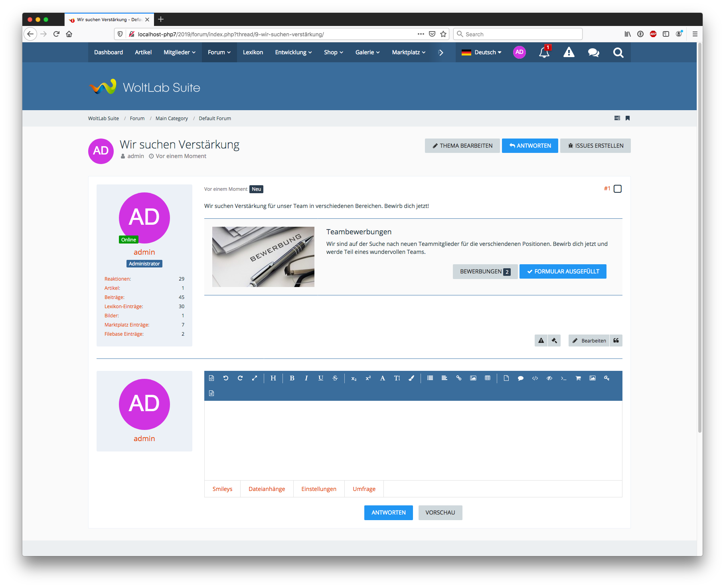Click the quote icon next to Bearbeiten
Viewport: 725px width, 588px height.
[x=616, y=341]
